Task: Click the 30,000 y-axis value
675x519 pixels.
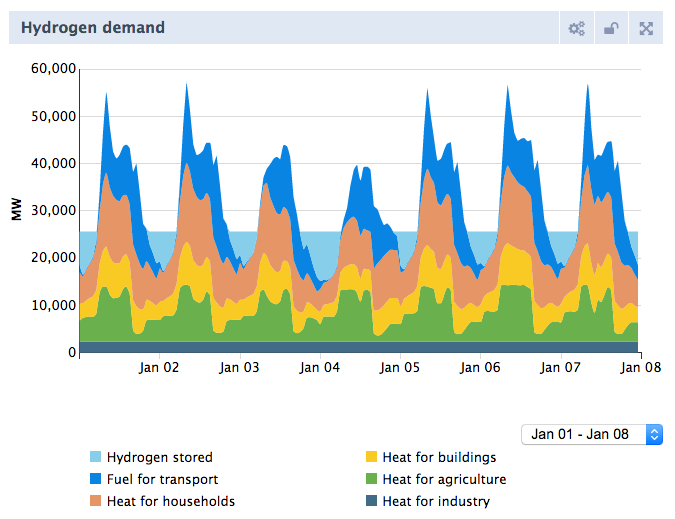Action: tap(53, 210)
